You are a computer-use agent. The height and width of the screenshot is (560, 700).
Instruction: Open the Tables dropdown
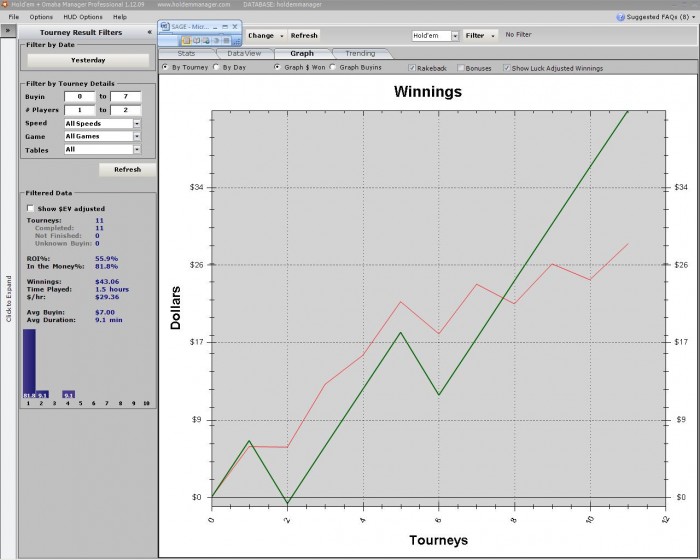(x=137, y=150)
